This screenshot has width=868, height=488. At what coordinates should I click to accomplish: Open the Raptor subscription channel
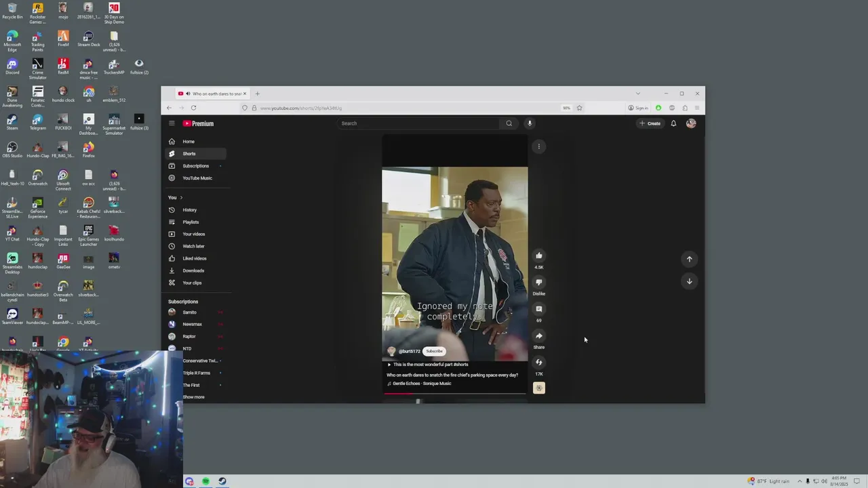[197, 336]
